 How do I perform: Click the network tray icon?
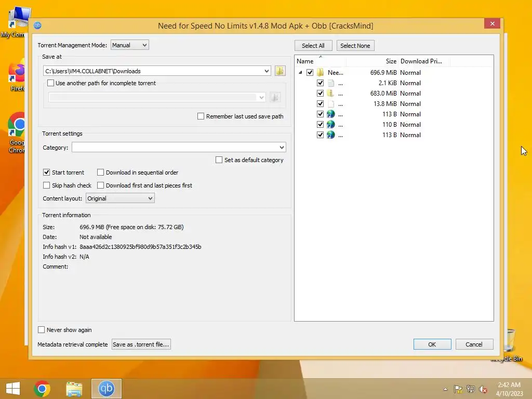click(471, 389)
